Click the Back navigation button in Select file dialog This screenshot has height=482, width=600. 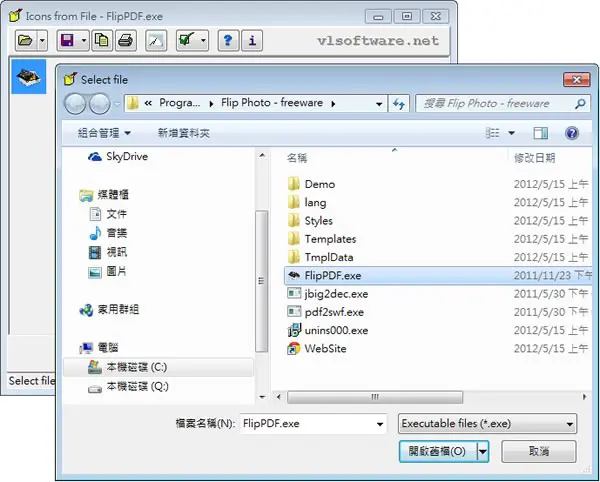(75, 103)
